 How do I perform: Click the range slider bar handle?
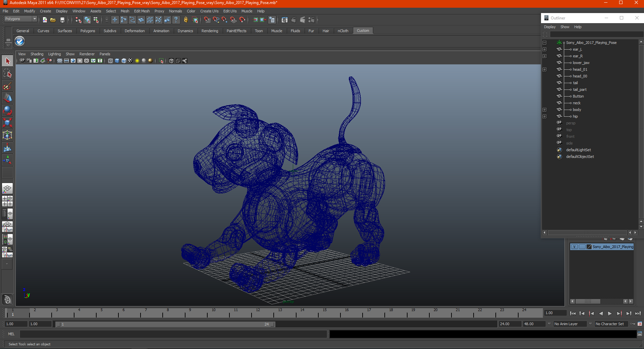point(165,324)
